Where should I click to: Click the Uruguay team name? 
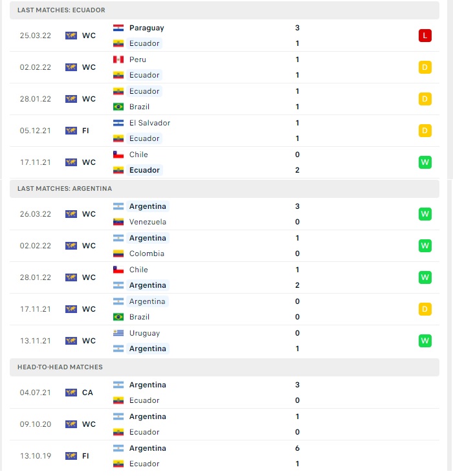tap(144, 333)
